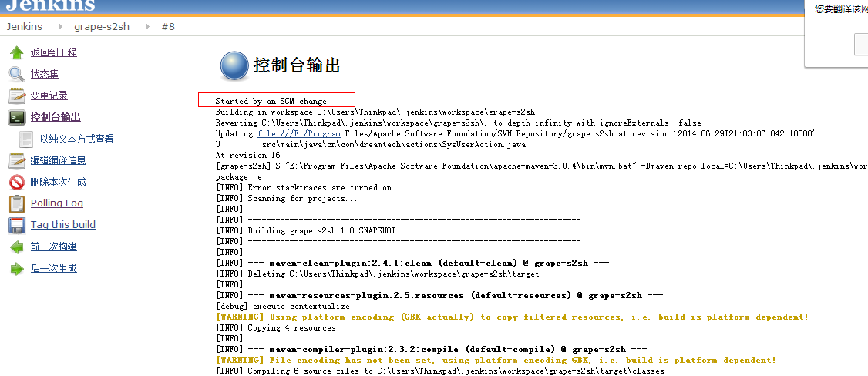Open the 变更记录 link
The width and height of the screenshot is (868, 376).
coord(49,96)
